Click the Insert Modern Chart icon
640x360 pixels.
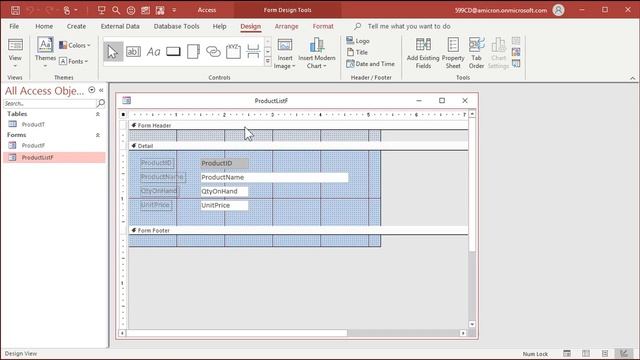(x=317, y=45)
